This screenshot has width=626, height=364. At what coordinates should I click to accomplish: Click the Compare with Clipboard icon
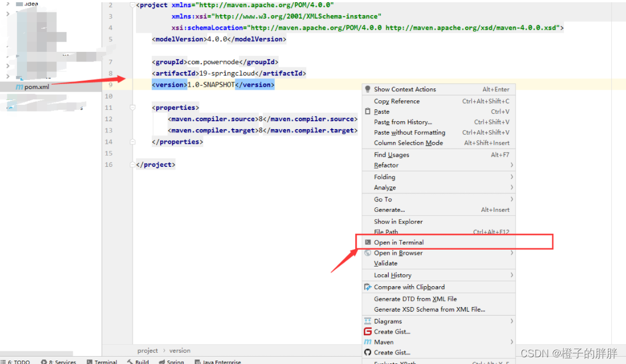(368, 287)
